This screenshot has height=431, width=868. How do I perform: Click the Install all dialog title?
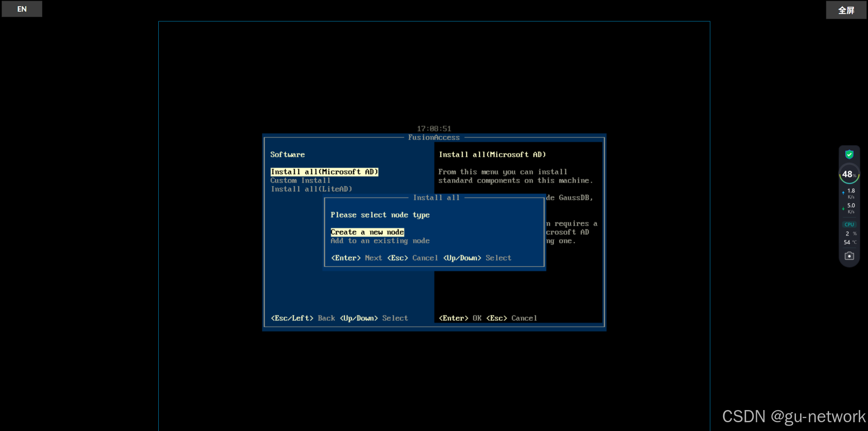click(x=436, y=198)
